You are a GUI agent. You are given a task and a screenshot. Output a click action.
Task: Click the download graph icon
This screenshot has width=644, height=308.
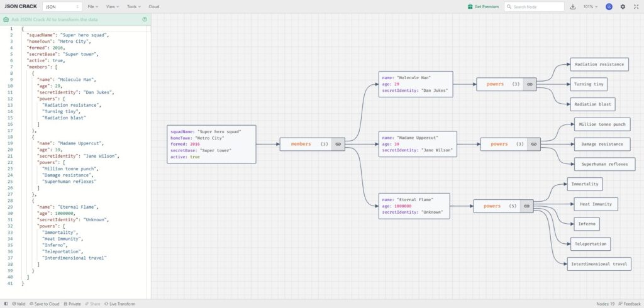(x=572, y=6)
